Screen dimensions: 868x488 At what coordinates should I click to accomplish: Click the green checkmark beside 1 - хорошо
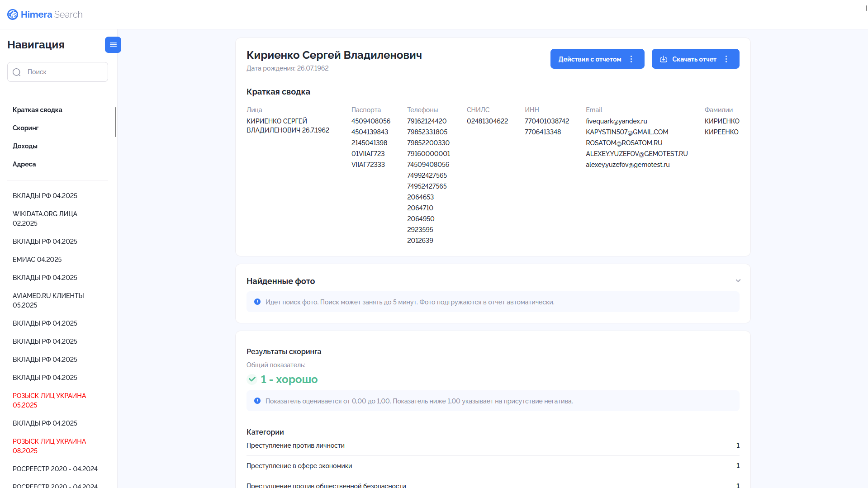252,379
